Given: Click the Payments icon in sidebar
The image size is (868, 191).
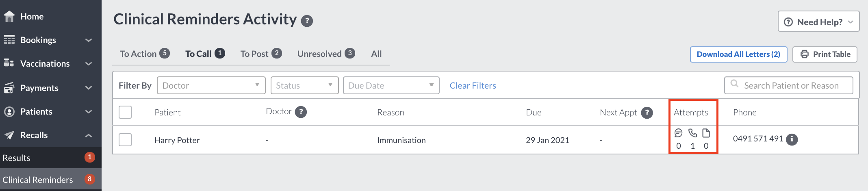Looking at the screenshot, I should tap(9, 88).
